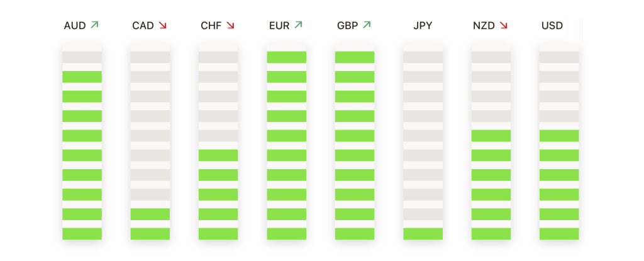Click the green up arrow next to GBP
This screenshot has height=261, width=644.
point(367,25)
